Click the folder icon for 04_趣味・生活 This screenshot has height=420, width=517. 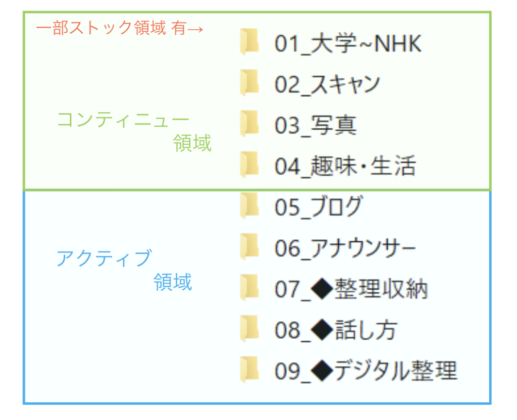249,165
